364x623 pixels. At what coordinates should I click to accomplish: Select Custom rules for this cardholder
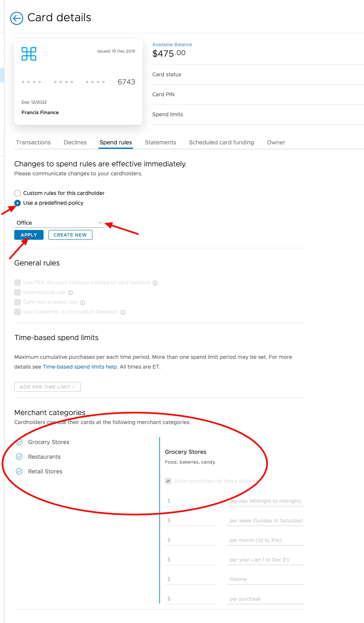point(17,193)
